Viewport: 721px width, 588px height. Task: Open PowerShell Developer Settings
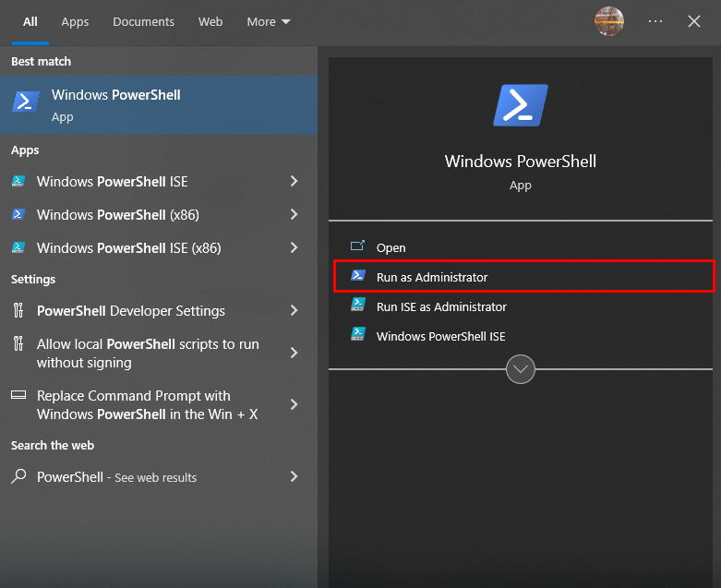click(x=159, y=310)
